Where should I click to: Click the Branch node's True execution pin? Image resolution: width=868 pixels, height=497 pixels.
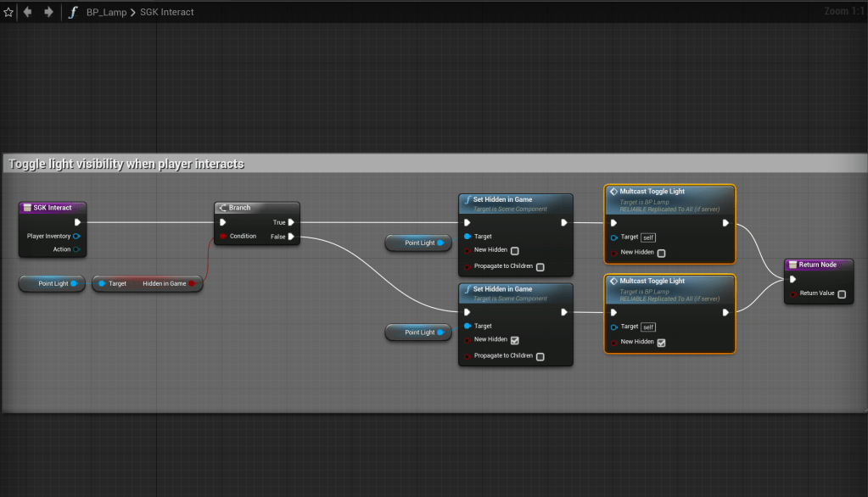coord(291,222)
